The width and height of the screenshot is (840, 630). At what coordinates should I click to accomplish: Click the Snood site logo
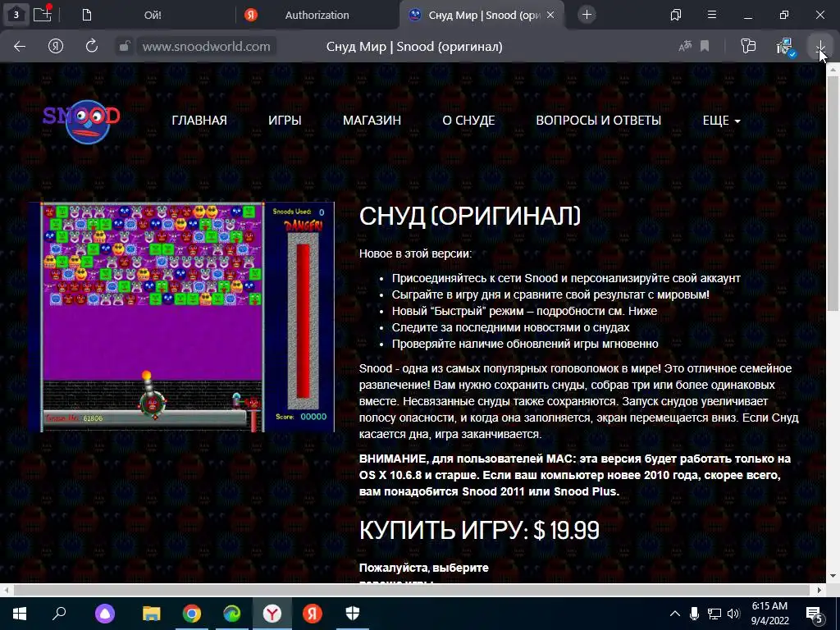pyautogui.click(x=81, y=121)
